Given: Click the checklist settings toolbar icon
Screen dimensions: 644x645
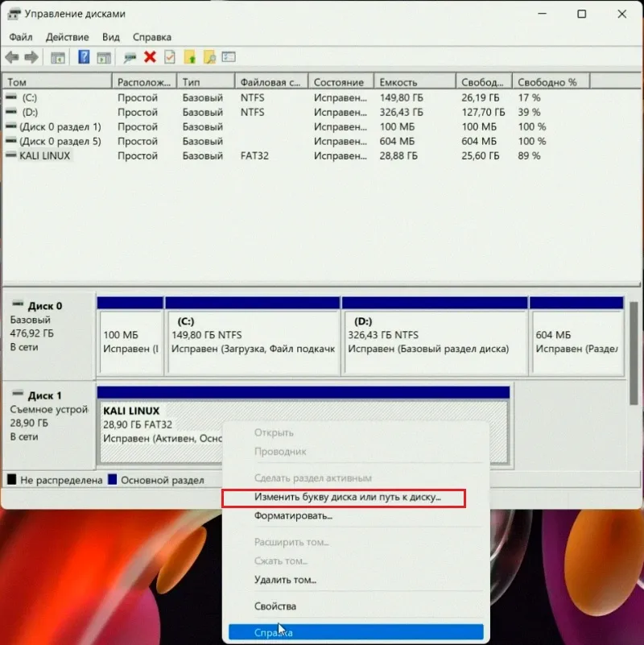Looking at the screenshot, I should (229, 56).
